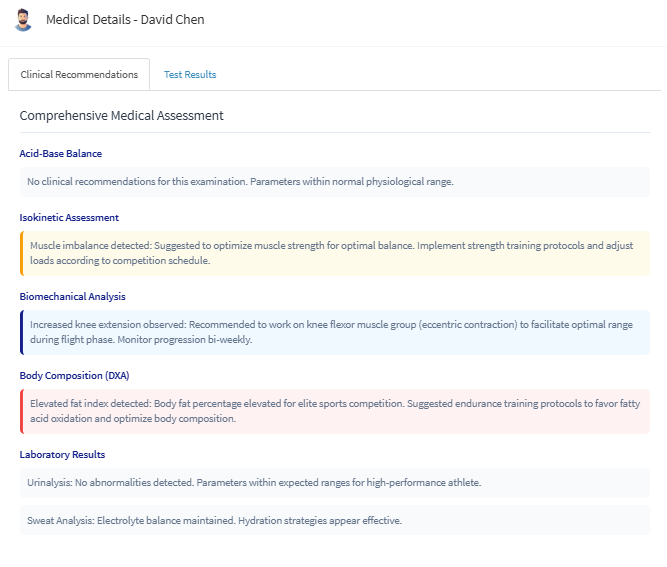The image size is (667, 567).
Task: Select the elevated fat index alert text
Action: (330, 411)
